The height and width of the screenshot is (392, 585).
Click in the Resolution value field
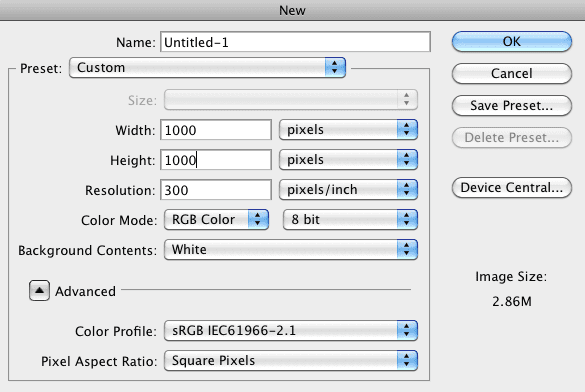(216, 190)
